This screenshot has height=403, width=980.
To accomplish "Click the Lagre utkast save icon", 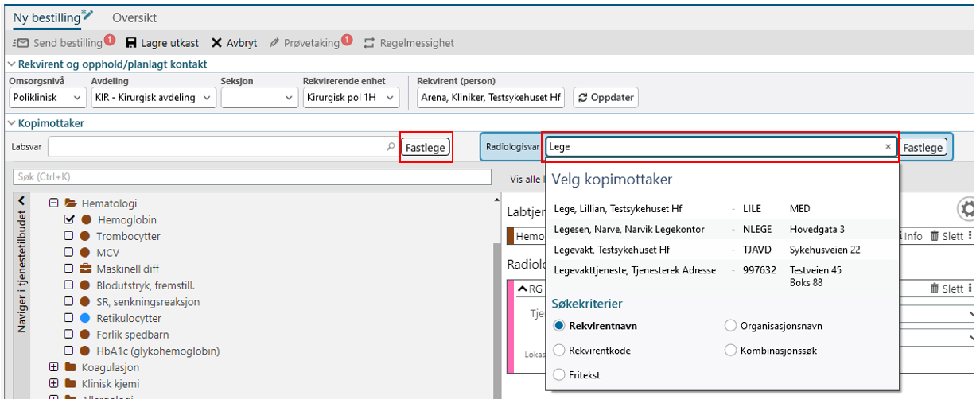I will pos(132,43).
